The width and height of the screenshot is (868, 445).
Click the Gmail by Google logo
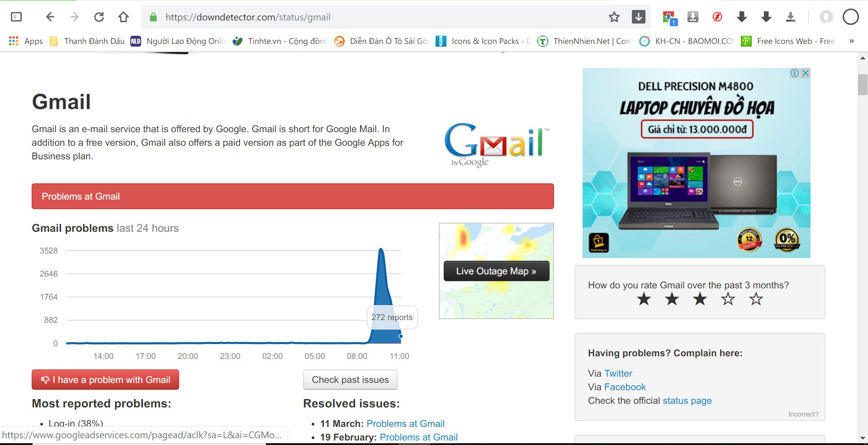497,145
